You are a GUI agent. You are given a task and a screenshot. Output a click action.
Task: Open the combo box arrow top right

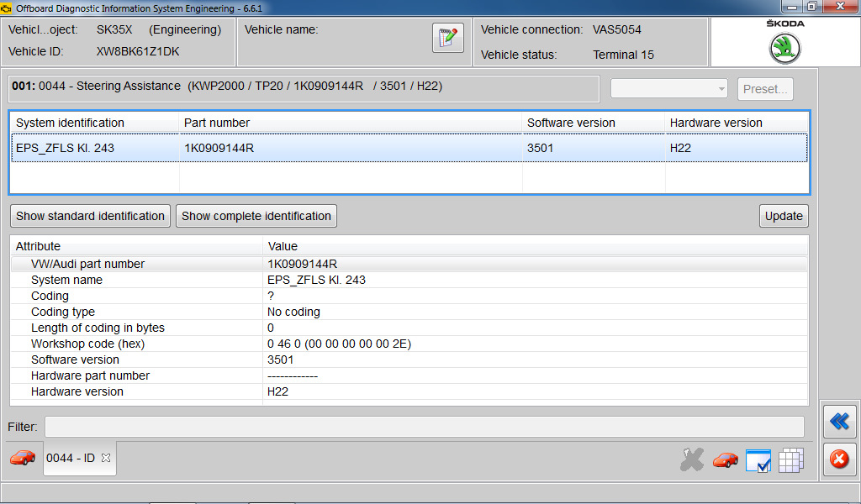tap(721, 88)
